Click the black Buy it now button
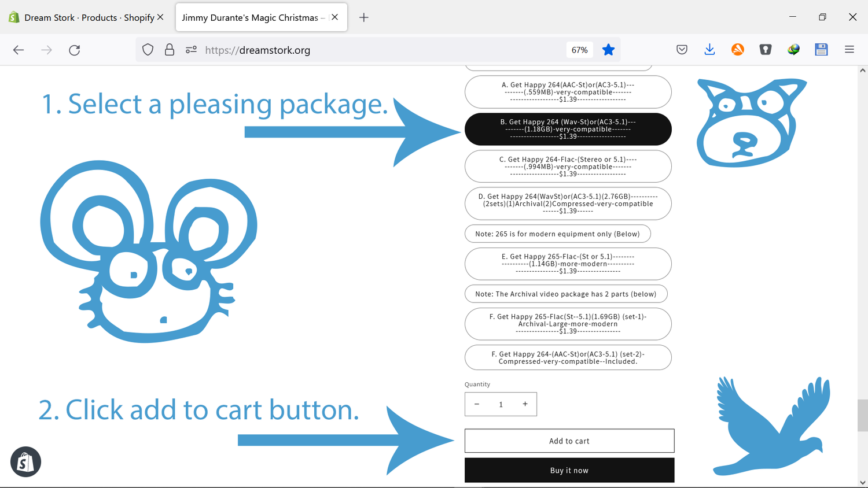This screenshot has width=868, height=488. point(569,470)
